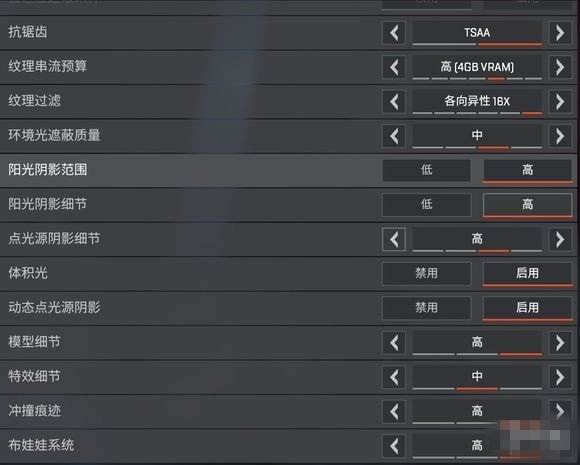
Task: Click the 各向异性 16X value field
Action: pyautogui.click(x=477, y=101)
